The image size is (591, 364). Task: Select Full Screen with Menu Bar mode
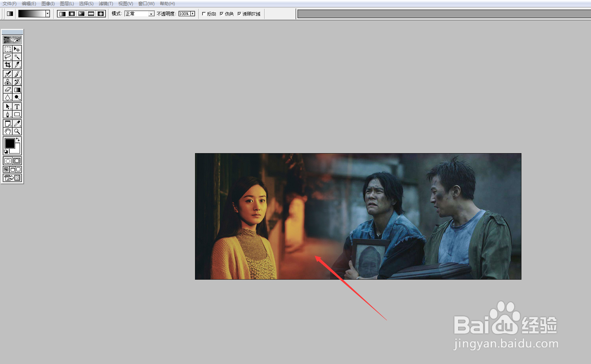click(x=12, y=169)
